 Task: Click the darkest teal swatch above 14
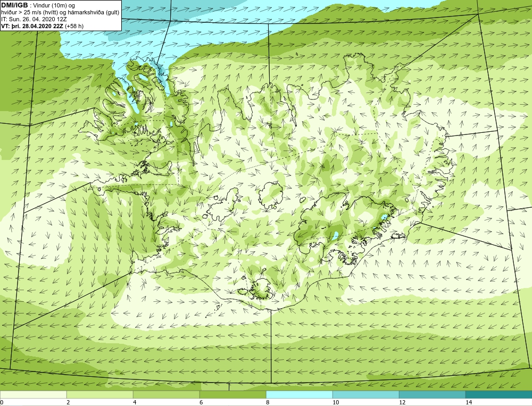click(499, 394)
